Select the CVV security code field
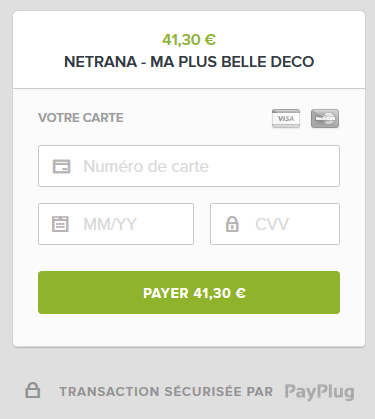The height and width of the screenshot is (419, 375). click(x=275, y=224)
